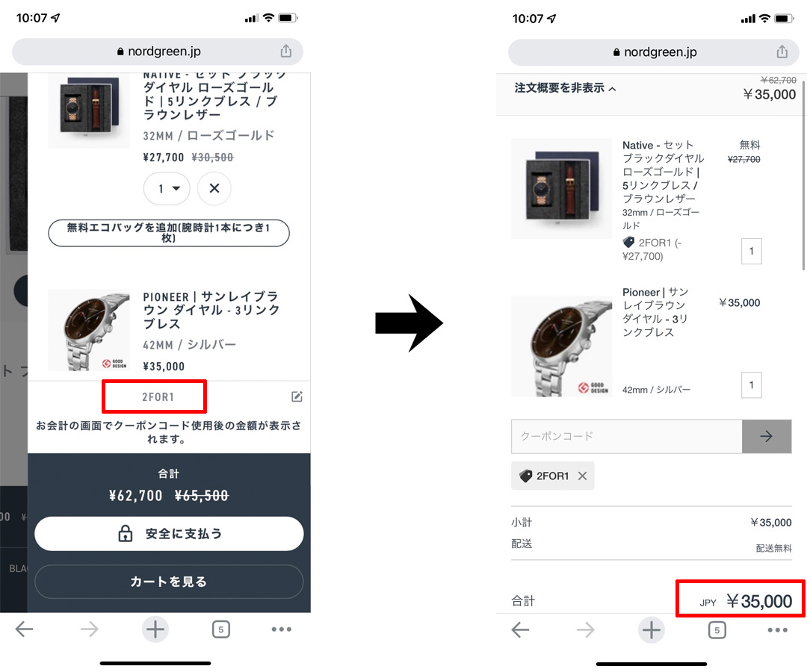Open the three-dot menu in left browser
This screenshot has width=807, height=672.
coord(282,629)
